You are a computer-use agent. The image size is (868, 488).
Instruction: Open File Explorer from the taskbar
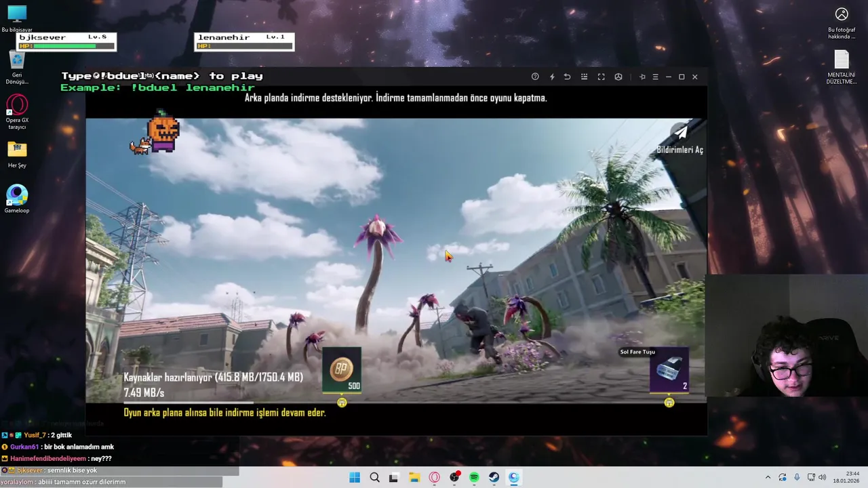(x=414, y=477)
